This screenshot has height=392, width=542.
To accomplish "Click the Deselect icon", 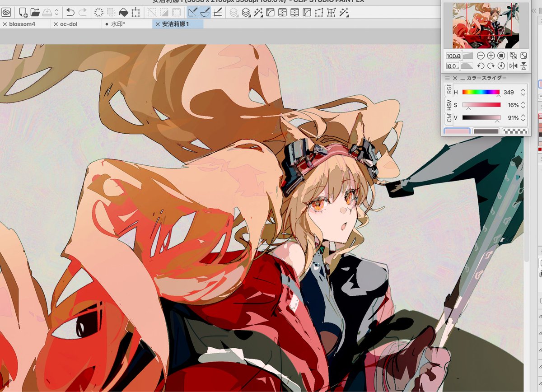I will 153,12.
